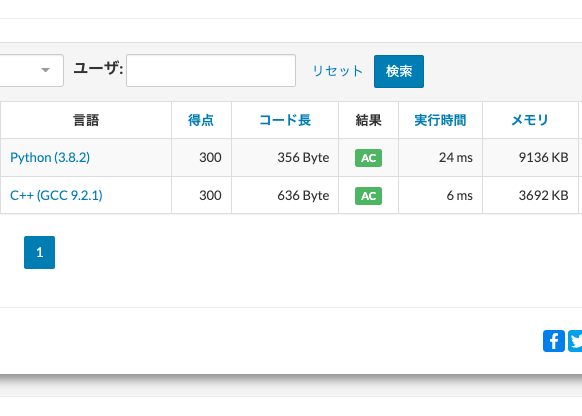Screen dimensions: 582x416
Task: Go to page 1 in the pagination
Action: (x=39, y=252)
